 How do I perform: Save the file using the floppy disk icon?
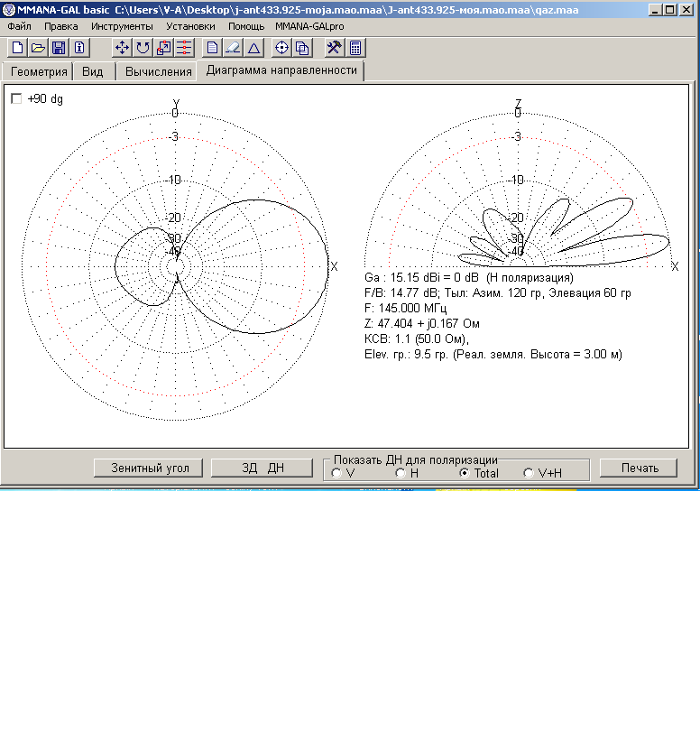pos(59,48)
